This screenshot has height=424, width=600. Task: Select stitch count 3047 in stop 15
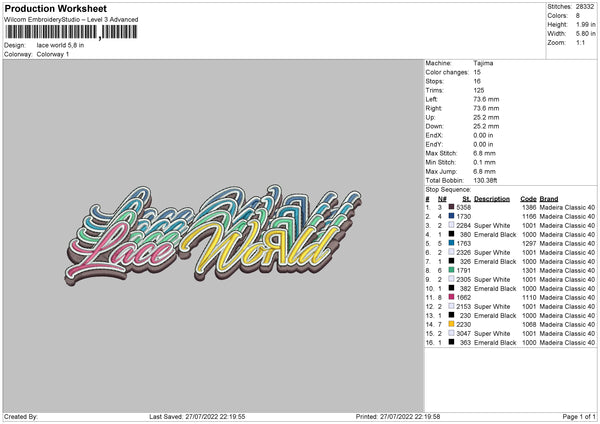[463, 334]
